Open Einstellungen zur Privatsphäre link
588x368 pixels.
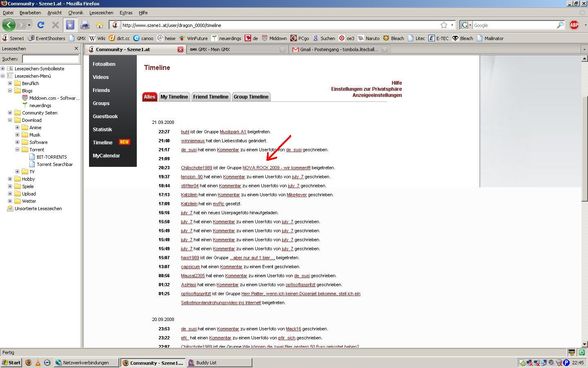click(x=366, y=89)
